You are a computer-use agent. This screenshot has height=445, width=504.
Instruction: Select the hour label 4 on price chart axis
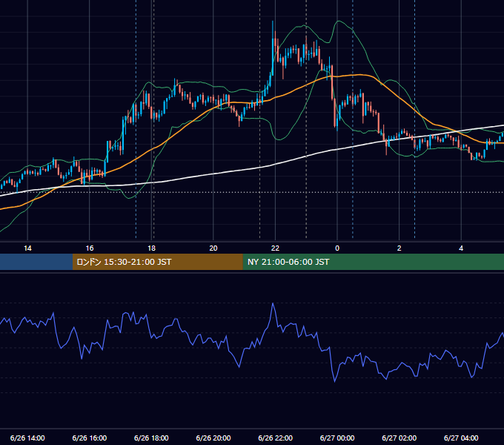[x=461, y=248]
